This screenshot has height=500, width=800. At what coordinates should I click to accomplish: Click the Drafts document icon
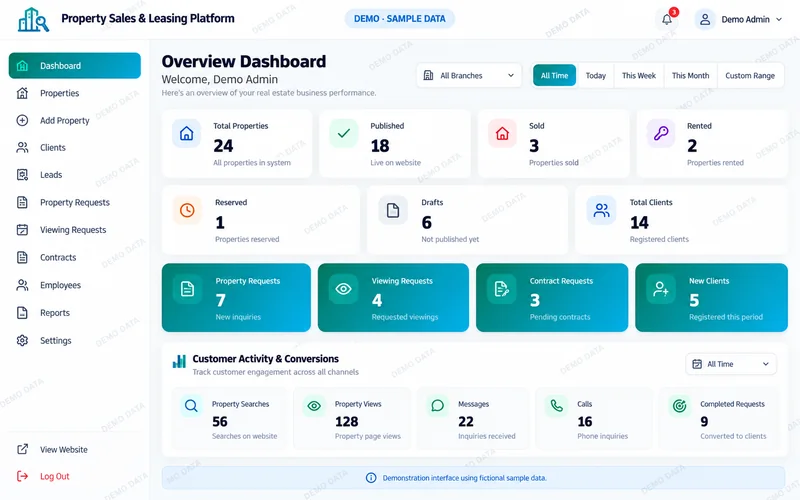point(393,210)
